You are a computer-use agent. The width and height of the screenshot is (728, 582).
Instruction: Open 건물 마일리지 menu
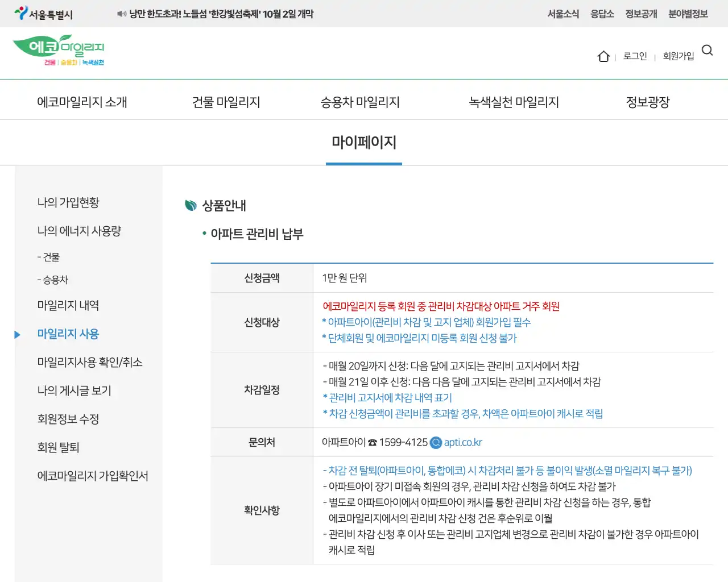(x=226, y=102)
